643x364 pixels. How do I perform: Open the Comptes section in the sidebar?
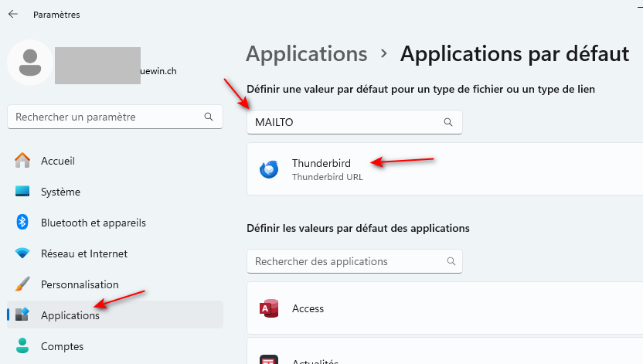pos(62,346)
